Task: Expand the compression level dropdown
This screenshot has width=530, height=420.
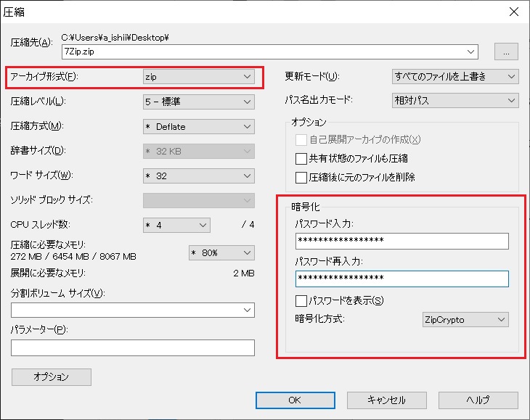Action: [x=198, y=102]
